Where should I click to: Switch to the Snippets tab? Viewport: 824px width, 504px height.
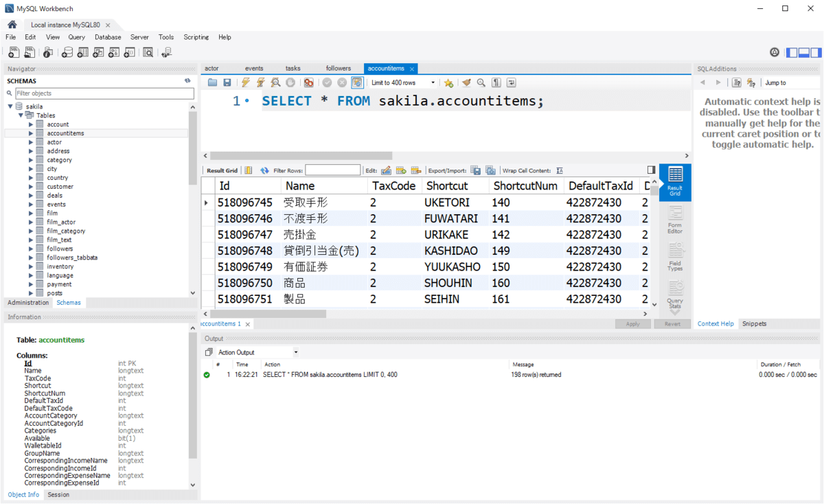click(754, 323)
